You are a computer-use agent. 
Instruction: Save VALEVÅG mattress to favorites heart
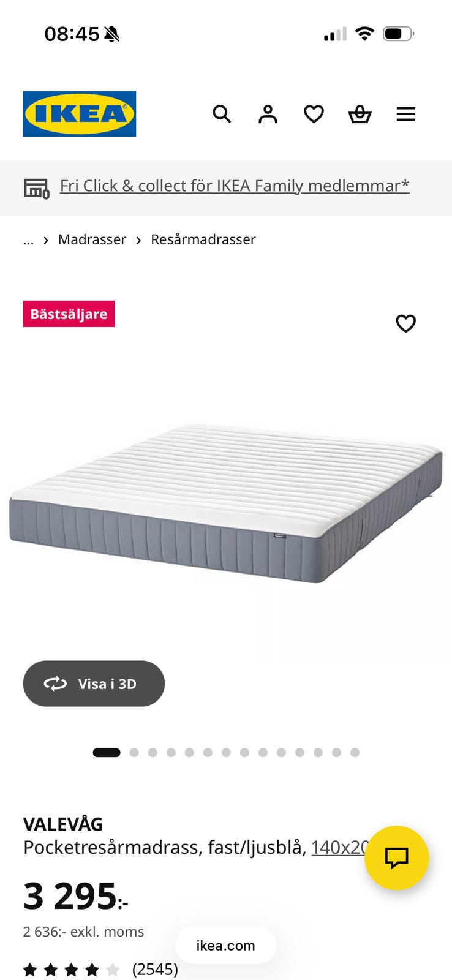click(405, 323)
